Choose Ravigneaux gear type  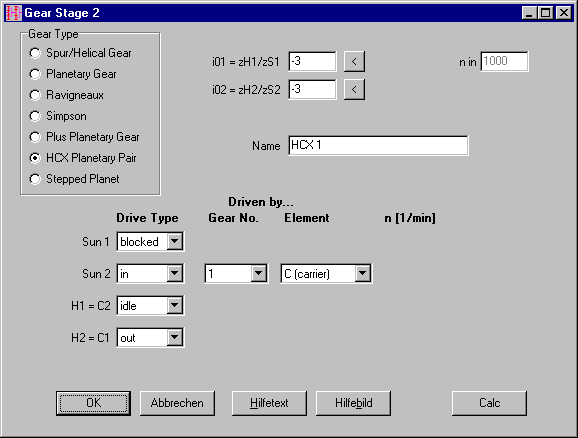(67, 95)
